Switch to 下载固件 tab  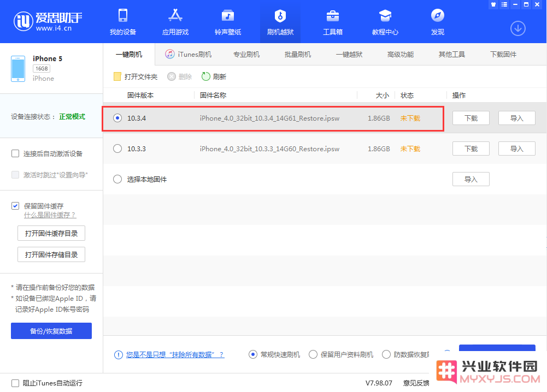click(503, 55)
